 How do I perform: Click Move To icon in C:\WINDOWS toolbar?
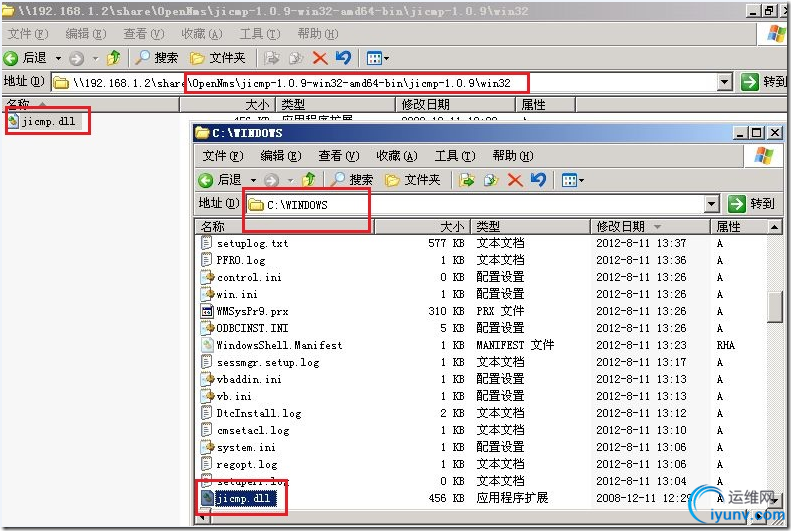466,180
